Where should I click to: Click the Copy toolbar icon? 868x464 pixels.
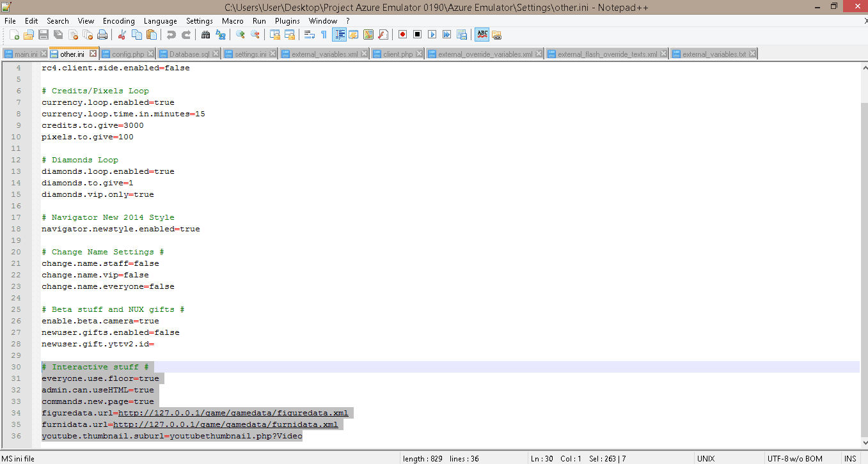click(x=136, y=35)
